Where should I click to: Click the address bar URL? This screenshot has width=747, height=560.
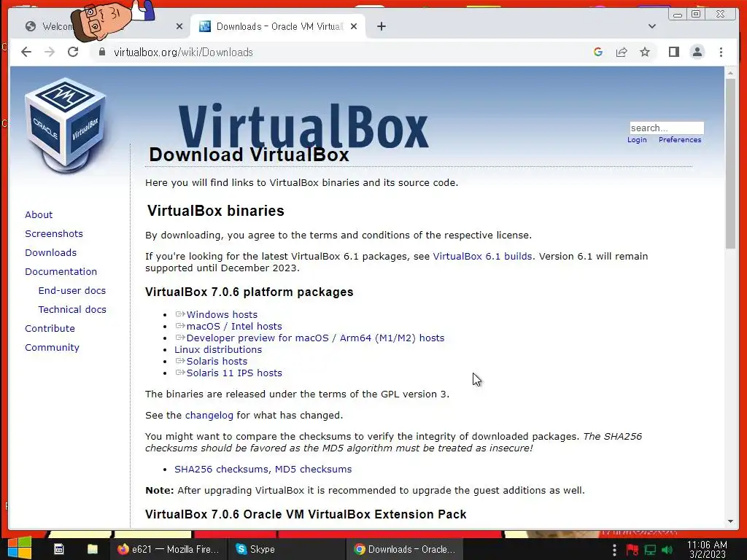[x=183, y=52]
